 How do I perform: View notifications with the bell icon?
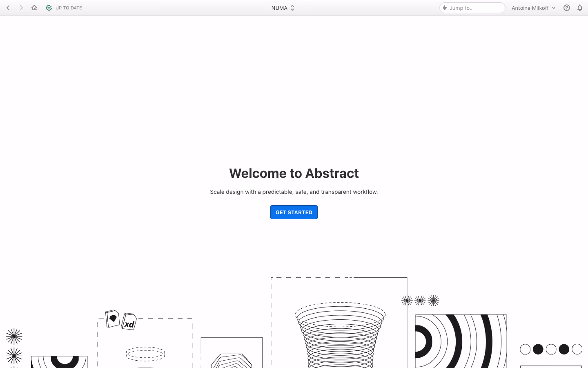point(580,8)
